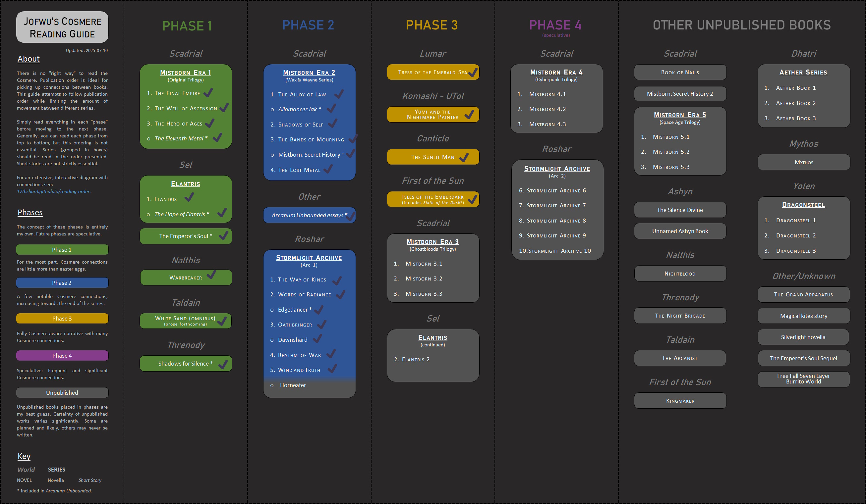
Task: Toggle the Isles of the Emberdark checkmark
Action: tap(473, 199)
